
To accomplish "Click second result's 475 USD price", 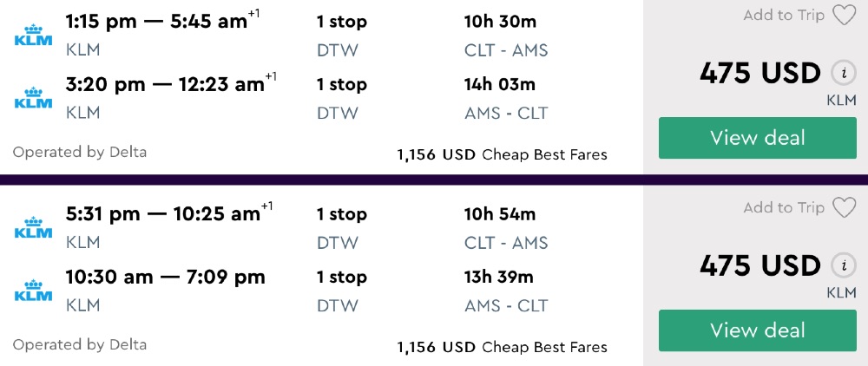I will coord(760,266).
